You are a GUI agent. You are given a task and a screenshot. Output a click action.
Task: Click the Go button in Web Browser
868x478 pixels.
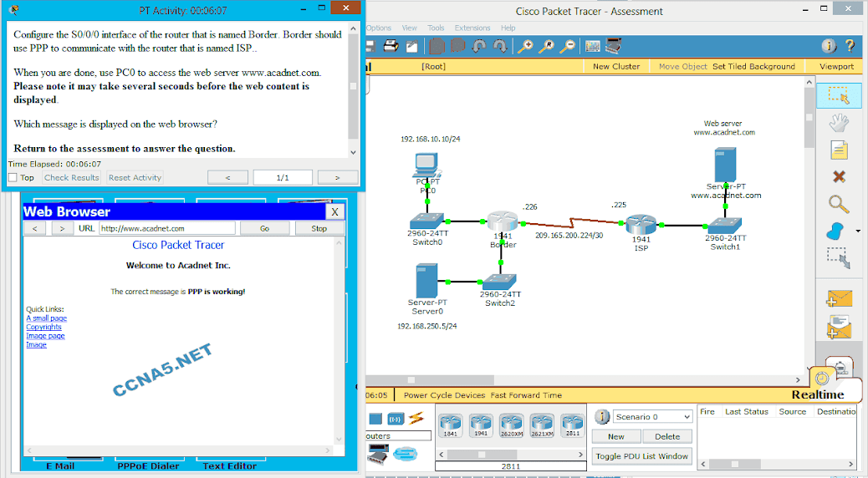coord(264,228)
